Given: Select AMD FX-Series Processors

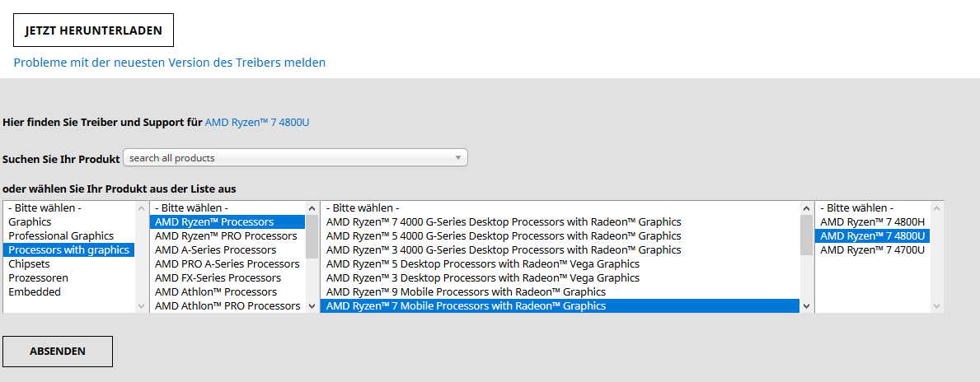Looking at the screenshot, I should (x=227, y=277).
